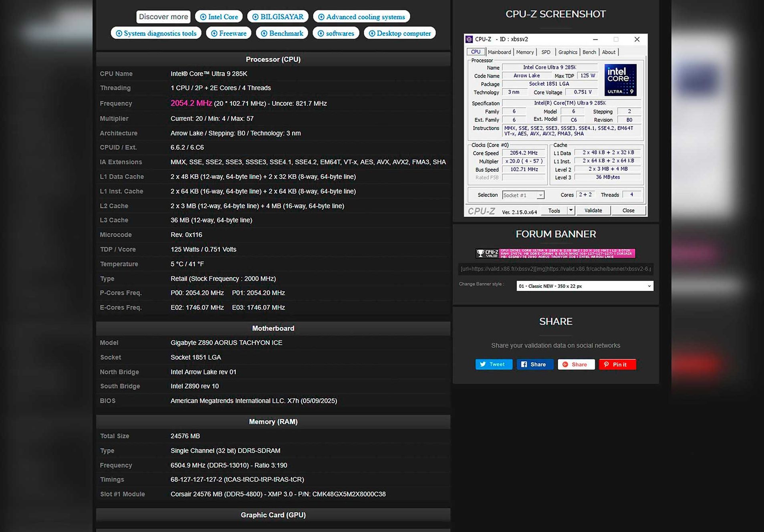
Task: Open the Intel Core suggestion chip
Action: (219, 17)
